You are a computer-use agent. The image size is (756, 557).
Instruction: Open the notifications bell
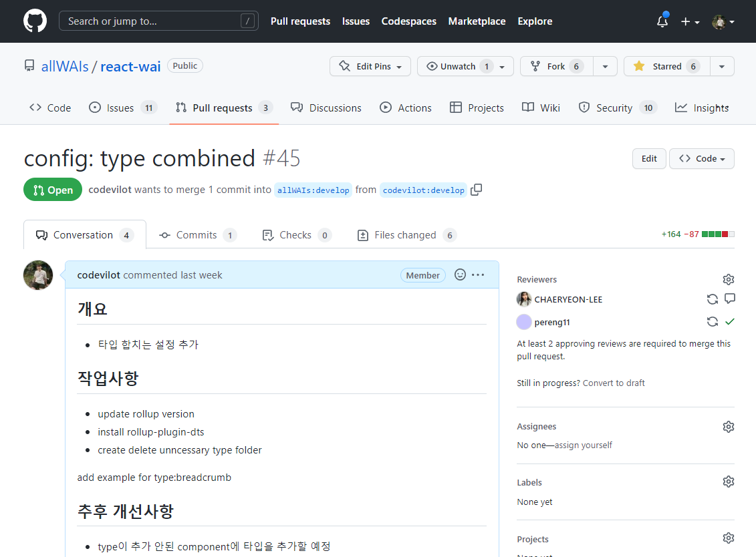coord(662,21)
